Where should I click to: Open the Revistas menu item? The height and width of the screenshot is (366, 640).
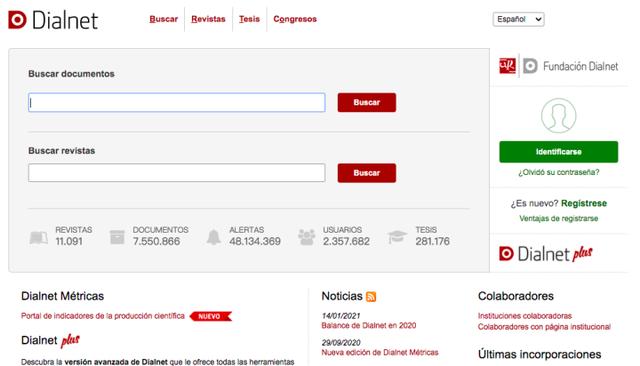pyautogui.click(x=208, y=19)
